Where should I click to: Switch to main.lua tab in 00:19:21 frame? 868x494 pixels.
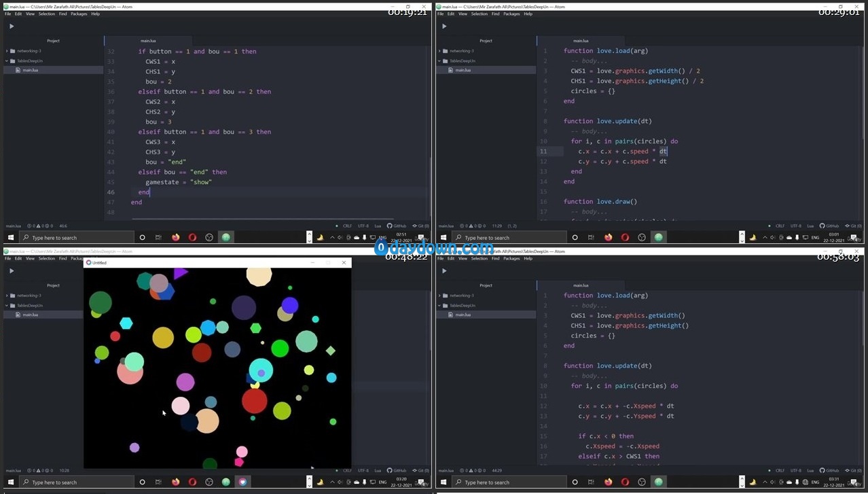[148, 41]
